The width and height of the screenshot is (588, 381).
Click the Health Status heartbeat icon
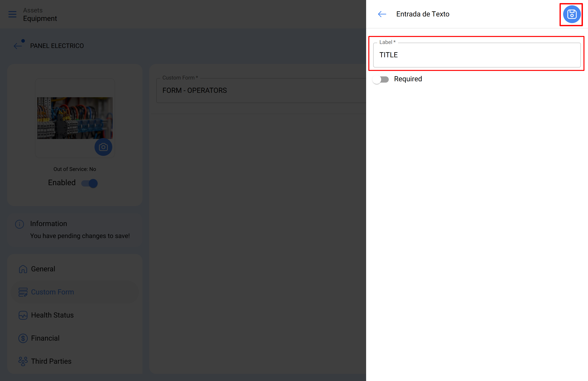[x=23, y=315]
